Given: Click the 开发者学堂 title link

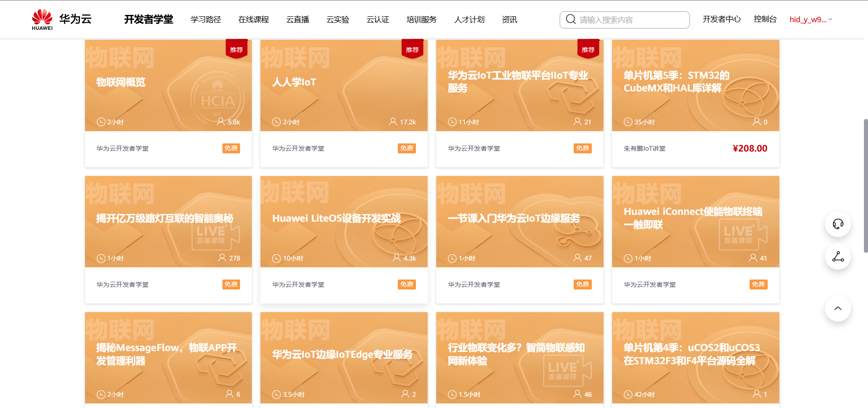Looking at the screenshot, I should tap(149, 19).
